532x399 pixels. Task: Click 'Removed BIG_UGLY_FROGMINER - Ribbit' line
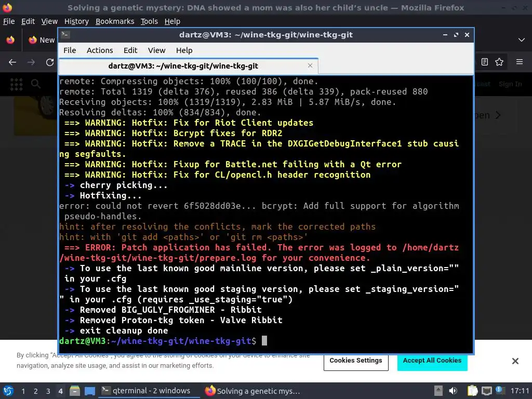click(x=170, y=310)
